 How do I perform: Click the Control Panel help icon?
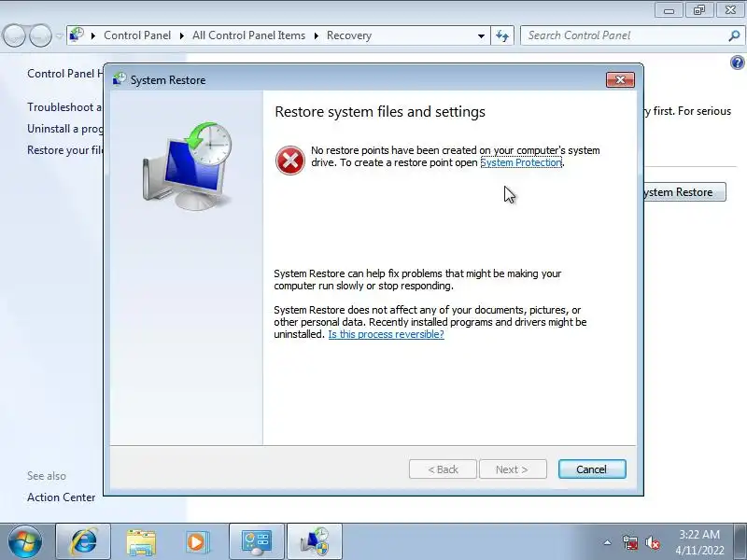737,63
